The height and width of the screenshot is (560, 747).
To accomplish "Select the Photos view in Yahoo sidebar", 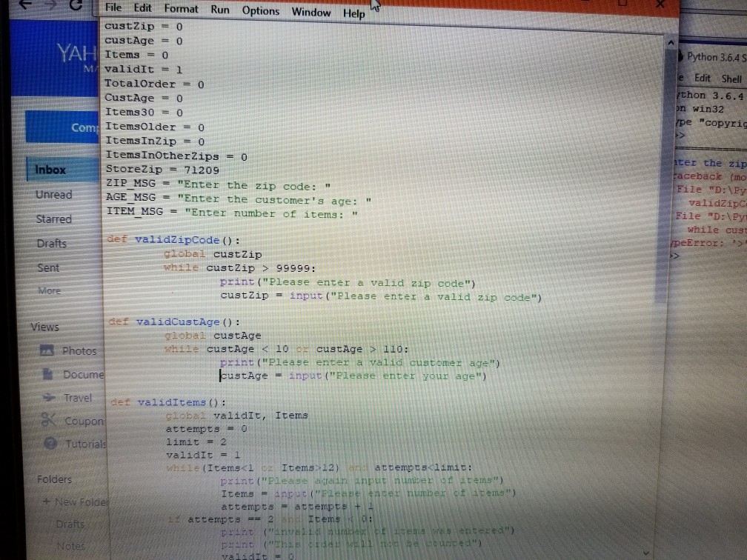I will [79, 350].
